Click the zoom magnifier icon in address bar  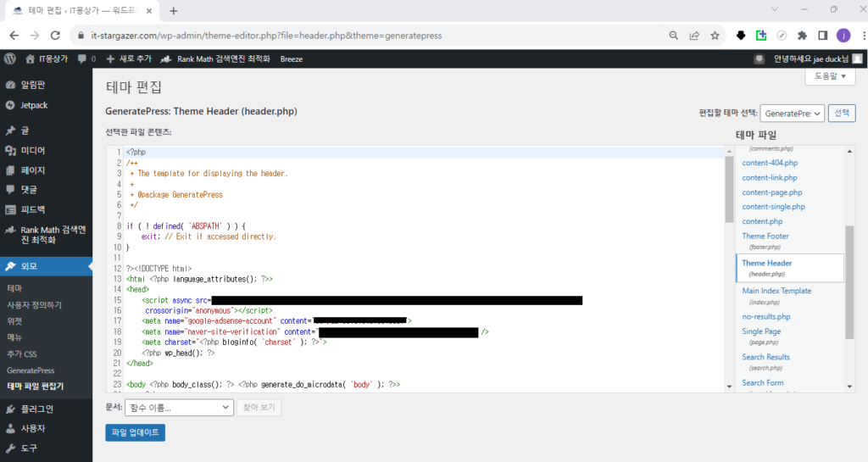pos(673,36)
